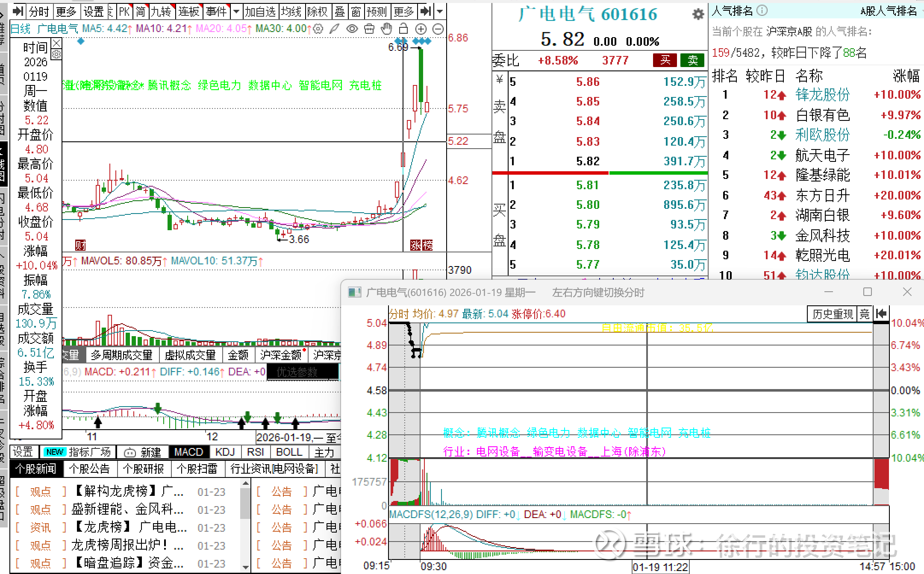Toggle the eye visibility icon on chart
924x574 pixels.
352,29
